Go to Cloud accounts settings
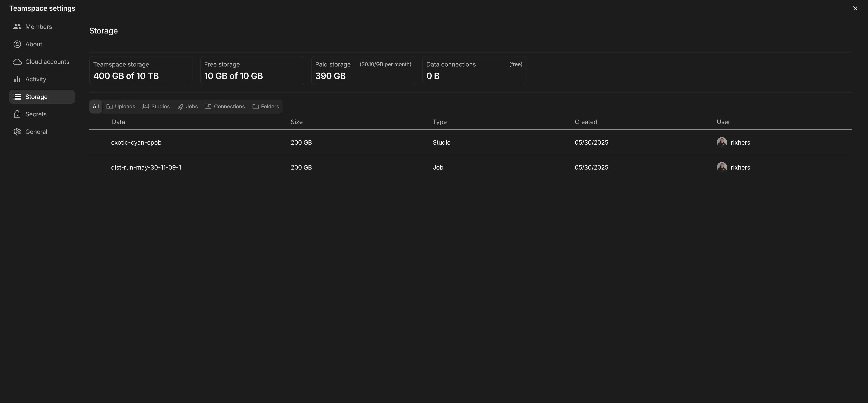Image resolution: width=868 pixels, height=403 pixels. click(42, 62)
